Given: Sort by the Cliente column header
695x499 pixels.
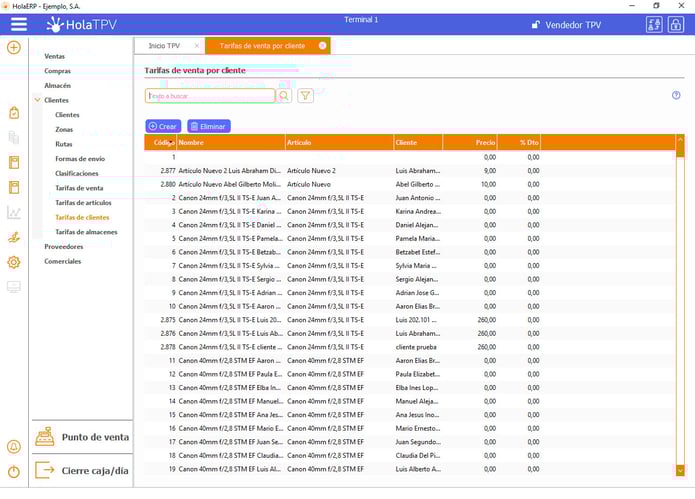Looking at the screenshot, I should 418,143.
